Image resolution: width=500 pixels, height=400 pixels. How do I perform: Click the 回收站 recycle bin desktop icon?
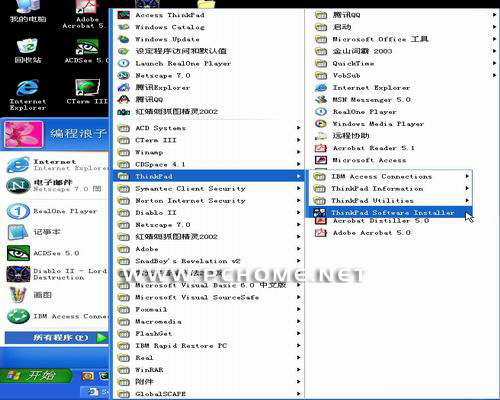(x=27, y=46)
